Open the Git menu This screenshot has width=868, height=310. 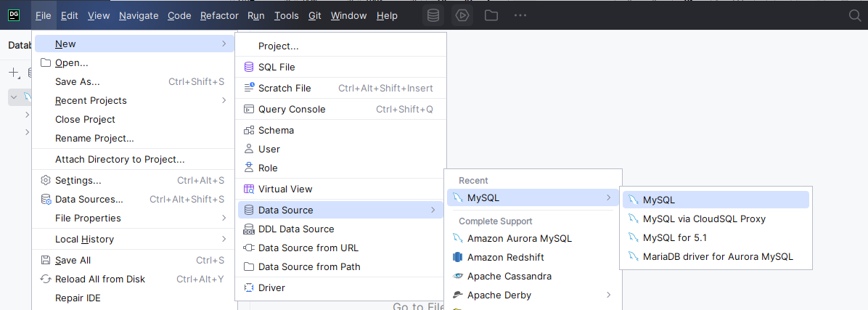click(315, 15)
